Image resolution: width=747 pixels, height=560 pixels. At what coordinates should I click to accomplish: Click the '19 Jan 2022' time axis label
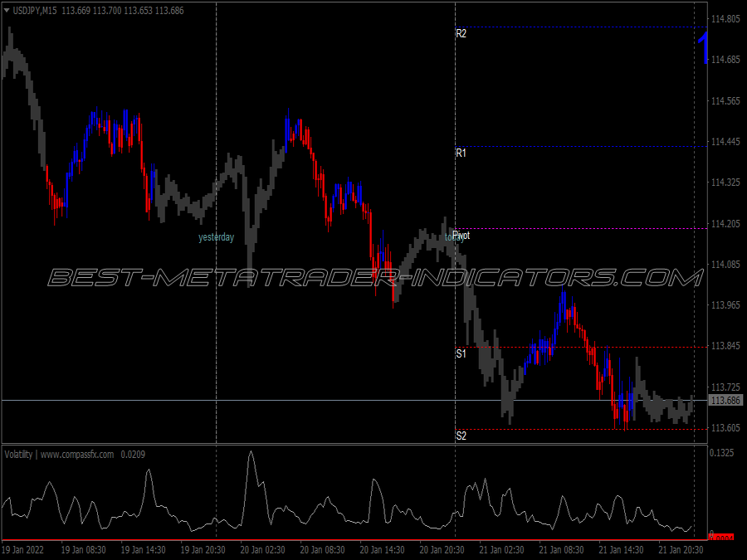pos(23,550)
